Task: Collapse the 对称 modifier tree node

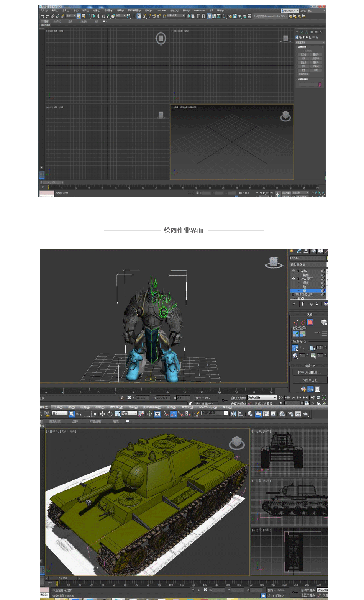Action: [298, 271]
